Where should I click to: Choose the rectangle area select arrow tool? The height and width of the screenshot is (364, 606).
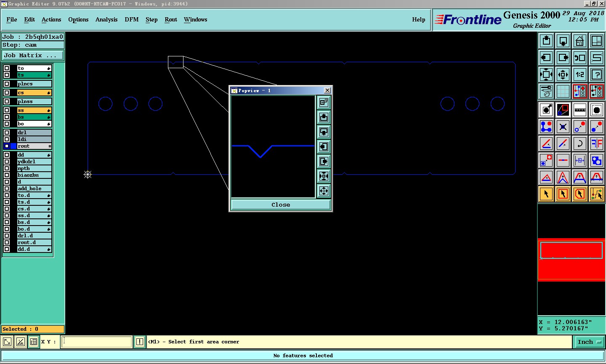click(563, 194)
